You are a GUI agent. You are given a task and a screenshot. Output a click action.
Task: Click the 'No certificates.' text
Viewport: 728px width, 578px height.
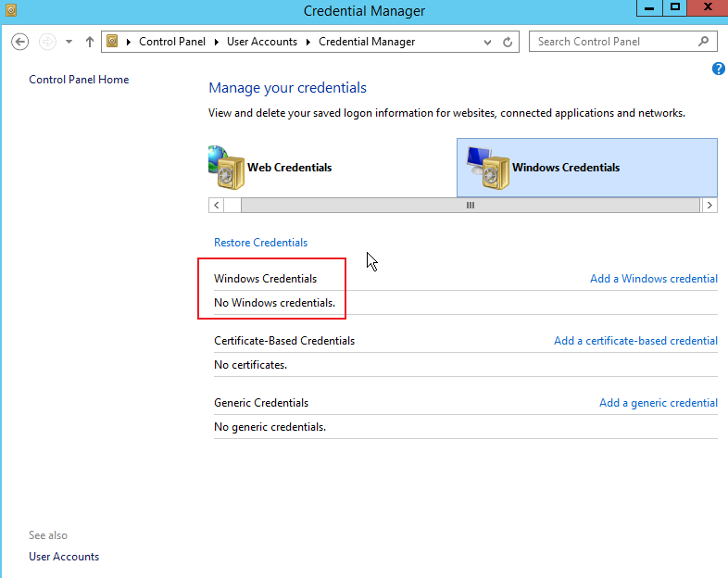pyautogui.click(x=250, y=365)
